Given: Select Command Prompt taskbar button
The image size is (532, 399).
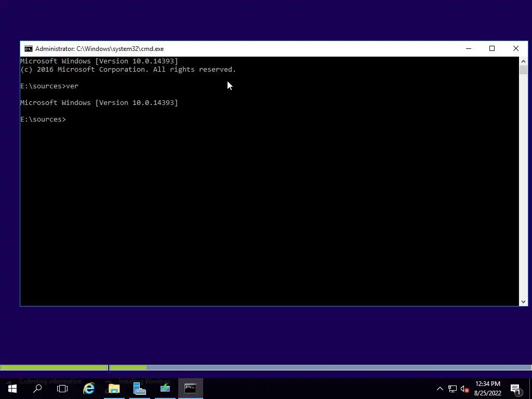Looking at the screenshot, I should pyautogui.click(x=191, y=389).
